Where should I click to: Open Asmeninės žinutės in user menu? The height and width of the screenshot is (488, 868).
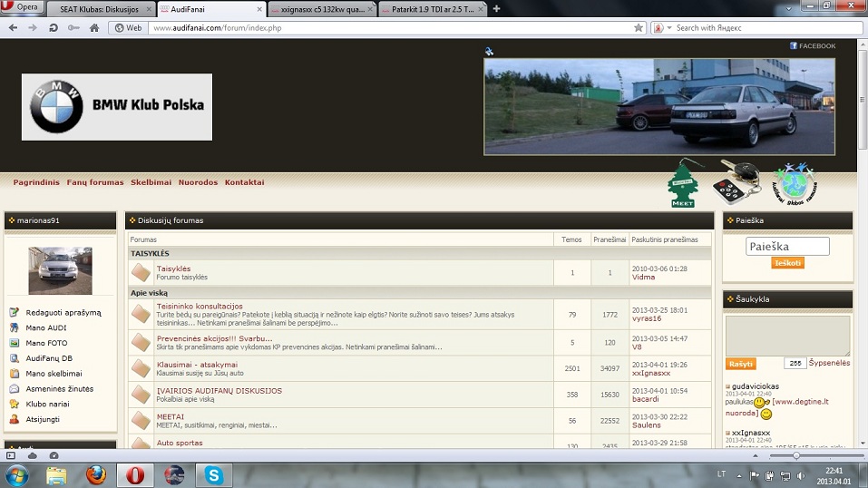[59, 389]
